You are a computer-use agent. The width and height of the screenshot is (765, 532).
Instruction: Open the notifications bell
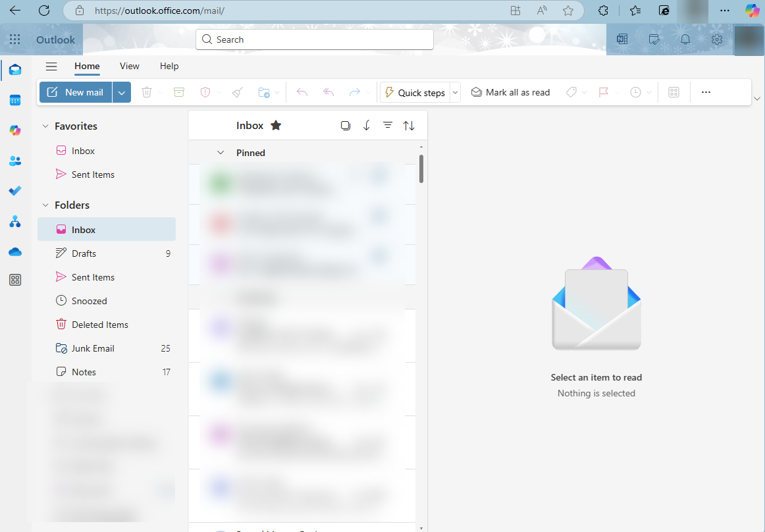point(685,40)
